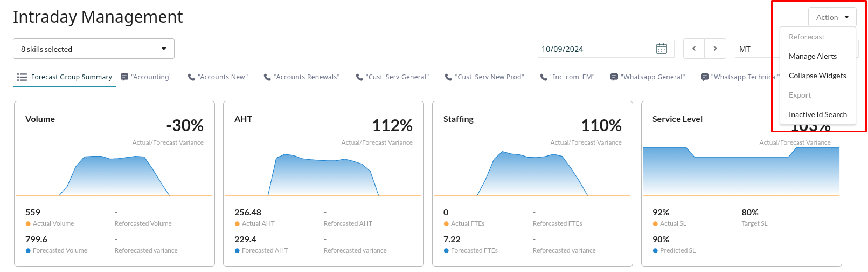
Task: Click the Staffing widget title
Action: pyautogui.click(x=459, y=119)
